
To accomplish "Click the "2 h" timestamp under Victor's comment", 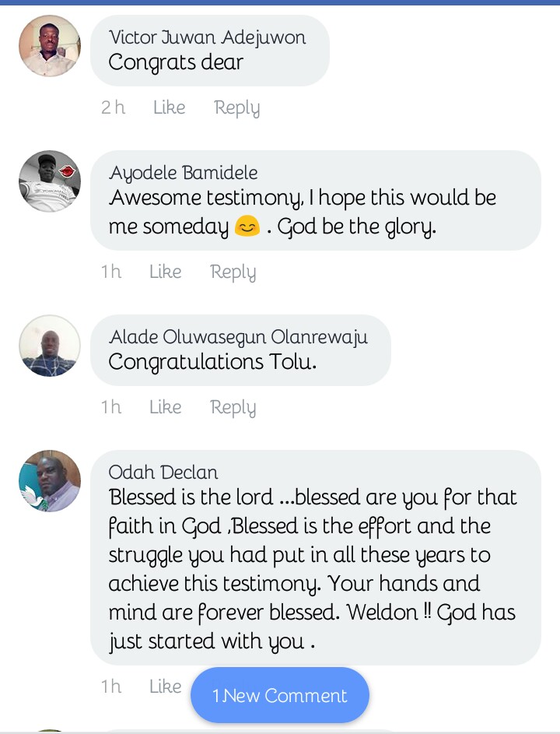I will [x=113, y=107].
